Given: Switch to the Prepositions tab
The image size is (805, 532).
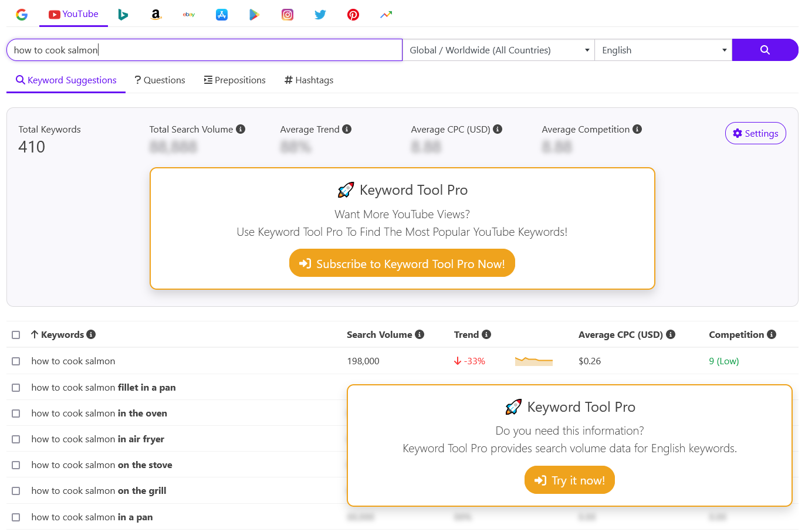Looking at the screenshot, I should click(x=235, y=80).
